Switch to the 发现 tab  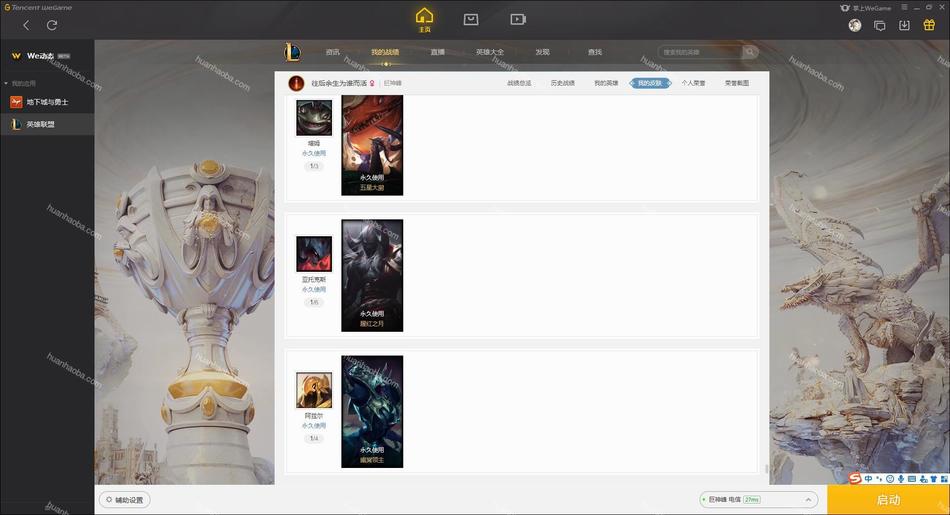[x=542, y=52]
